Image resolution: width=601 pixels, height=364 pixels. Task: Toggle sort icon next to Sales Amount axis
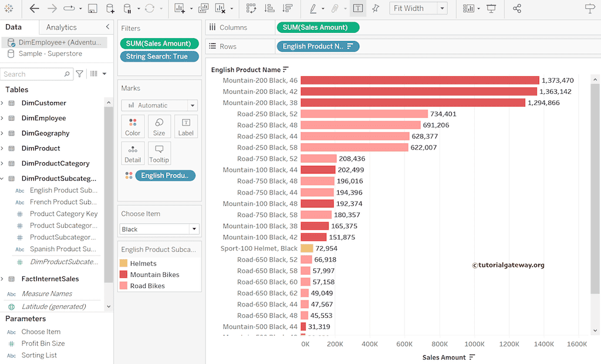pyautogui.click(x=472, y=357)
